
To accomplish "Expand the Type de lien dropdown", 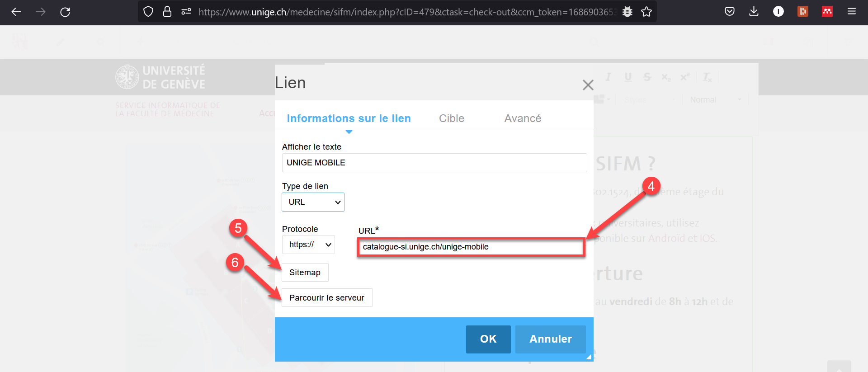I will click(x=313, y=202).
